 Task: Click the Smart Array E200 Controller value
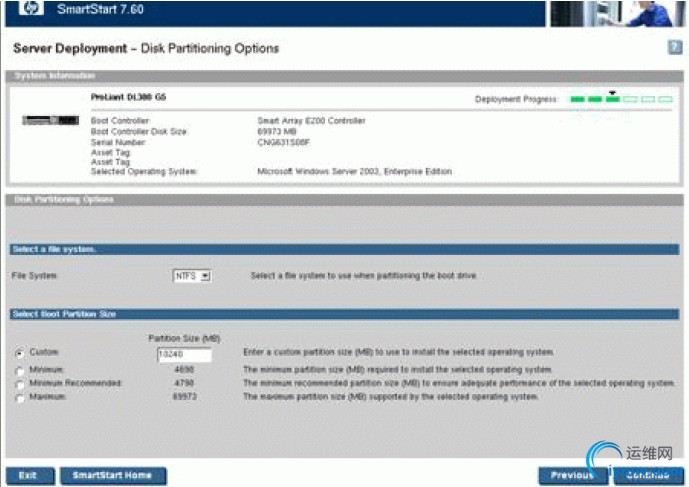(x=311, y=121)
